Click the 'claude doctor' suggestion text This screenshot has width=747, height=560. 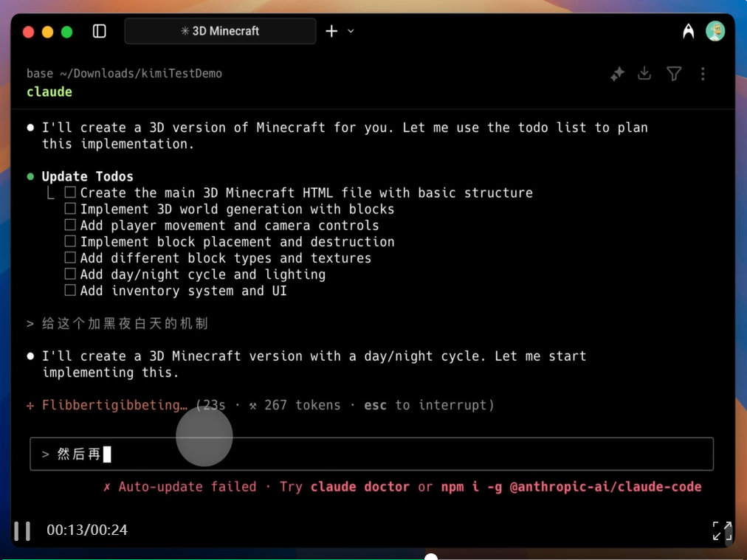pos(360,487)
